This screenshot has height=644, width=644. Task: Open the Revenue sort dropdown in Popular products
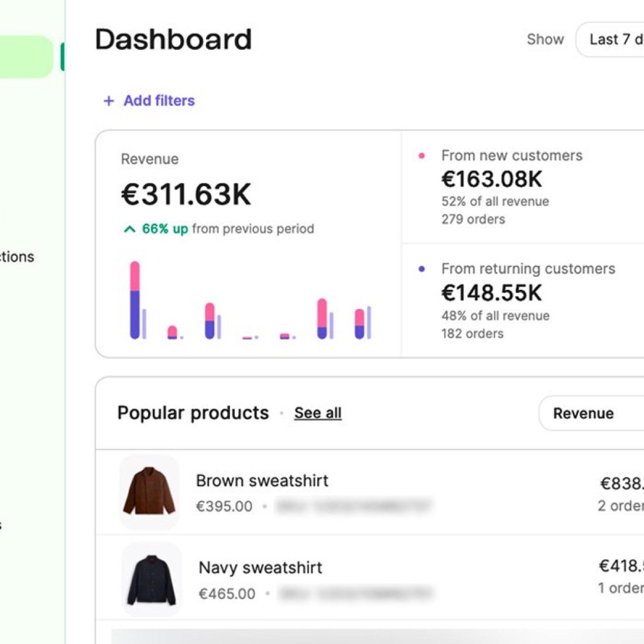(591, 413)
